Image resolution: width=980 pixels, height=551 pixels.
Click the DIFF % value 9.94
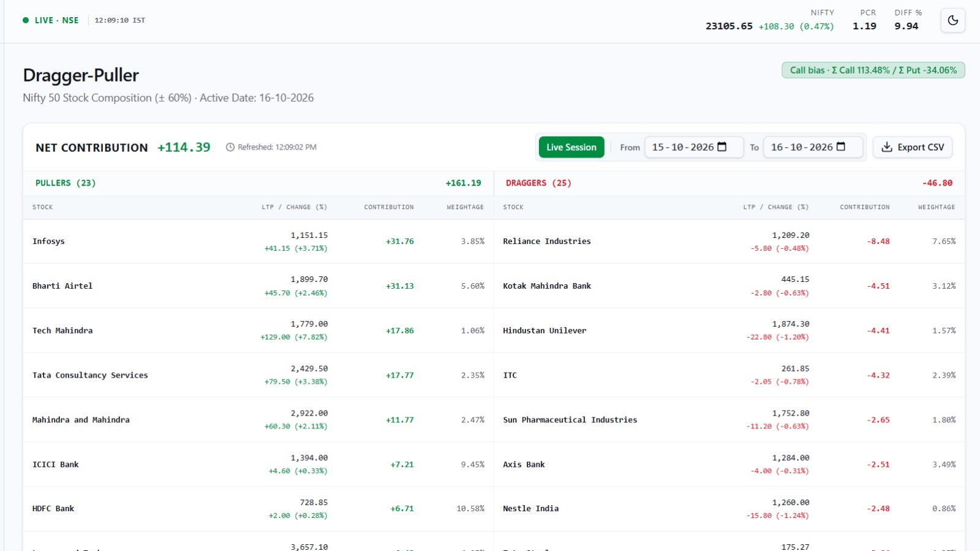[x=907, y=26]
